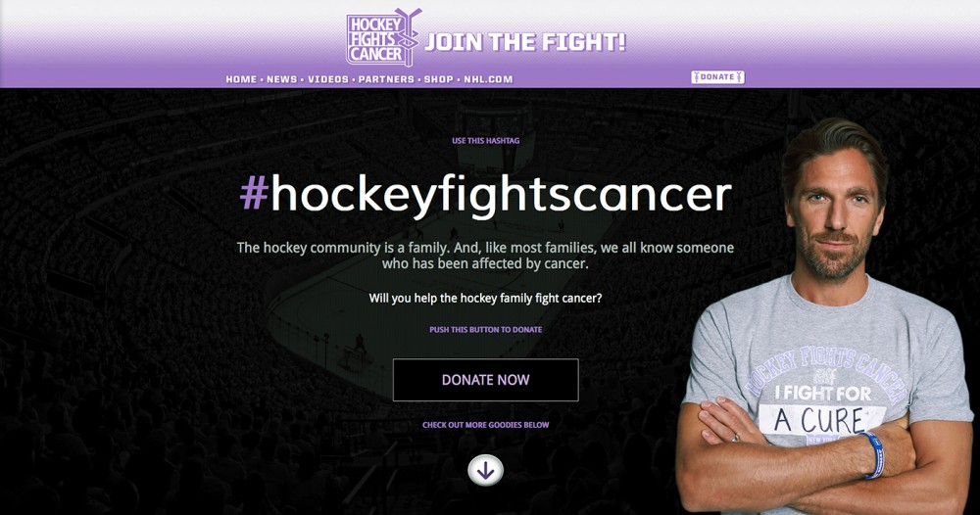
Task: Click the small DONATE header button
Action: (717, 76)
